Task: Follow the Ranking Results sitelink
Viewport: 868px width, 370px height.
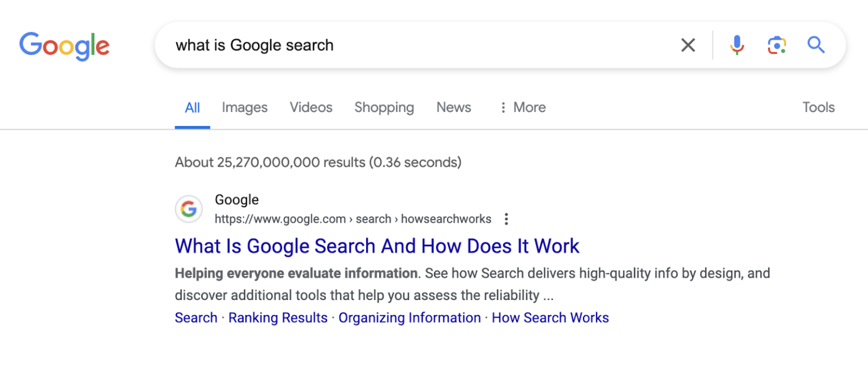Action: click(x=278, y=318)
